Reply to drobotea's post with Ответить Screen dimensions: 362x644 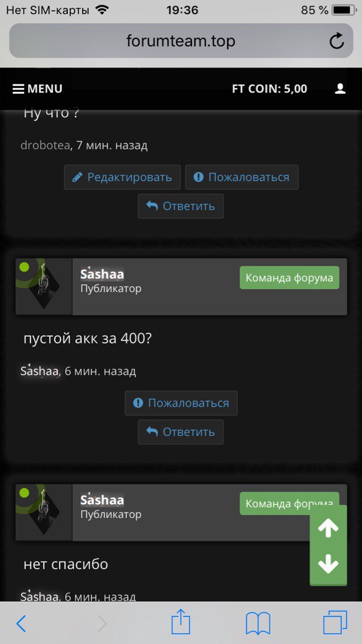pos(181,206)
